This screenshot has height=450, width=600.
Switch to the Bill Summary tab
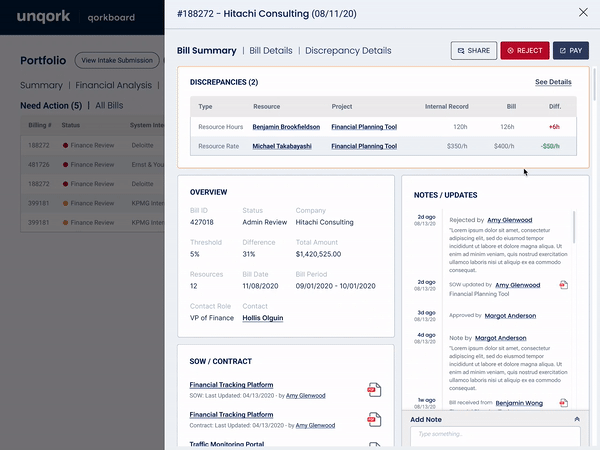pyautogui.click(x=207, y=51)
